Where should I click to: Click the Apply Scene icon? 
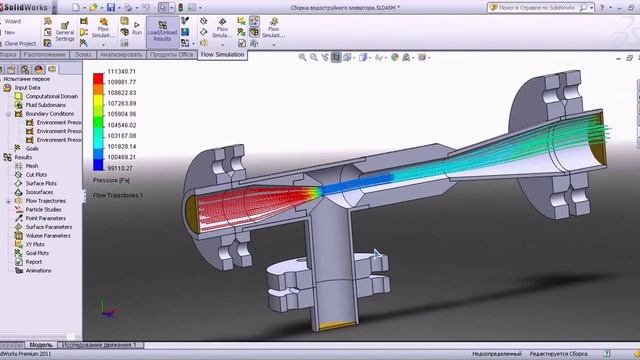pyautogui.click(x=406, y=58)
